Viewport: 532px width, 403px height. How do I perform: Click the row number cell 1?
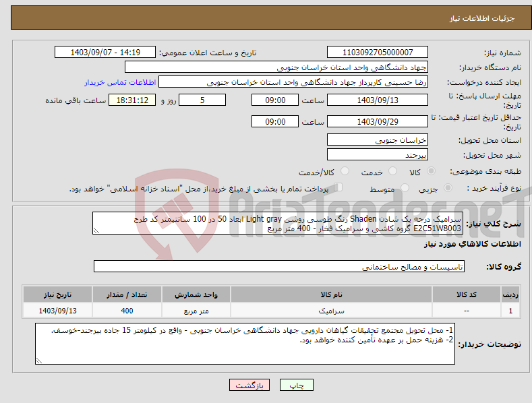pos(510,311)
